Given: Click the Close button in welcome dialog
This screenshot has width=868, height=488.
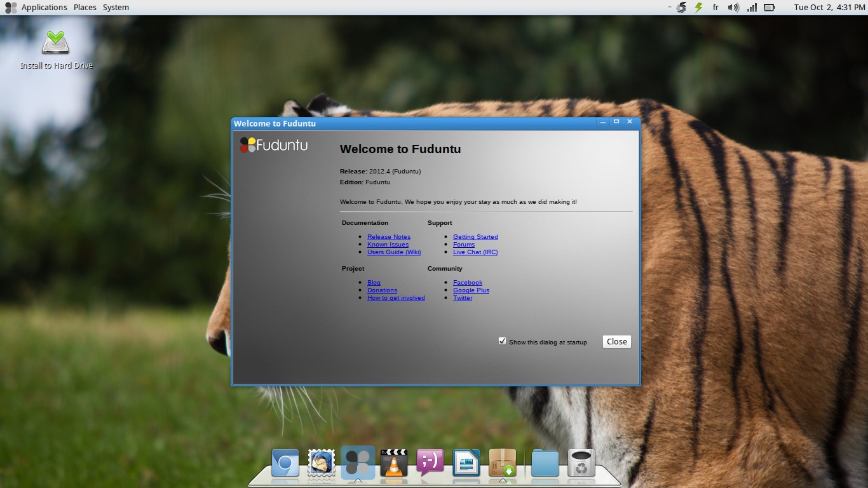Looking at the screenshot, I should tap(616, 341).
